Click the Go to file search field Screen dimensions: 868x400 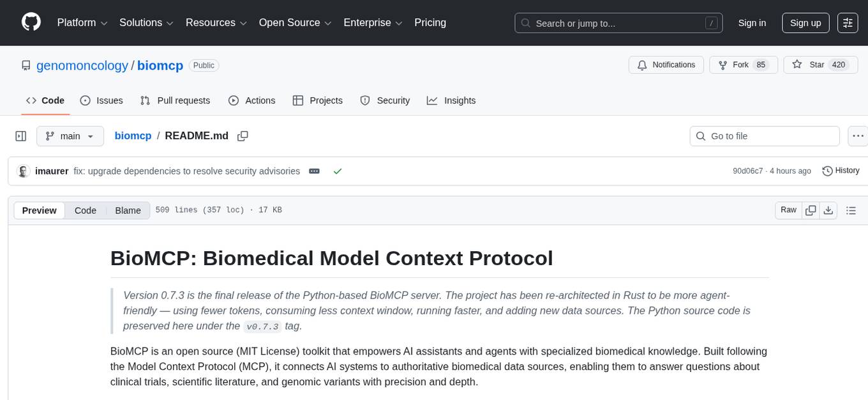coord(764,135)
